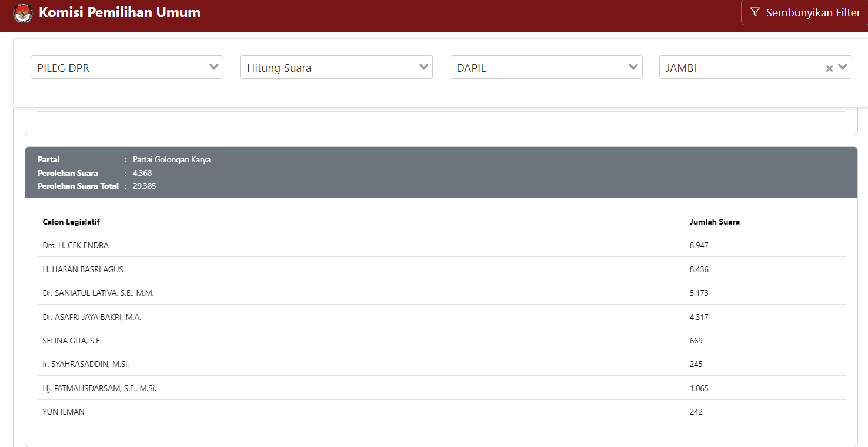Select the H. HASAN BASRI AGUS row name
The height and width of the screenshot is (447, 868).
(83, 269)
